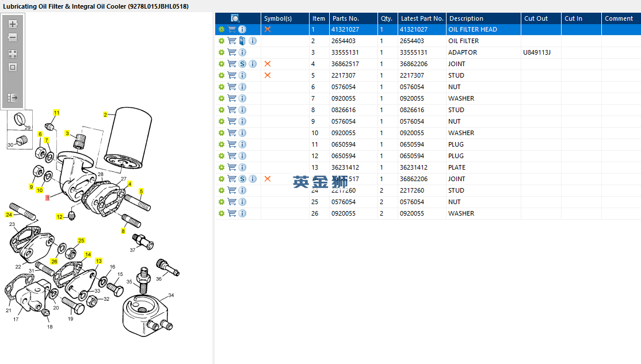Click callout 3 on the diagram
Viewport: 641px width, 364px height.
tap(67, 133)
